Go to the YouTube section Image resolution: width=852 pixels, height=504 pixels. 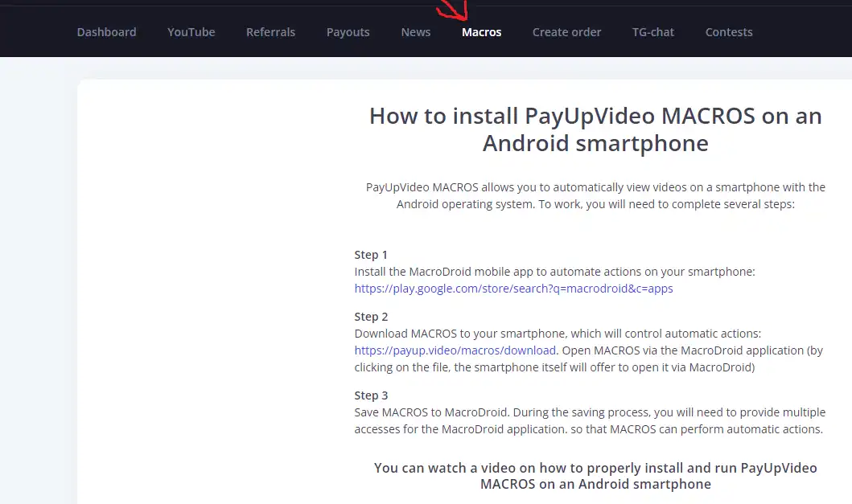tap(191, 32)
